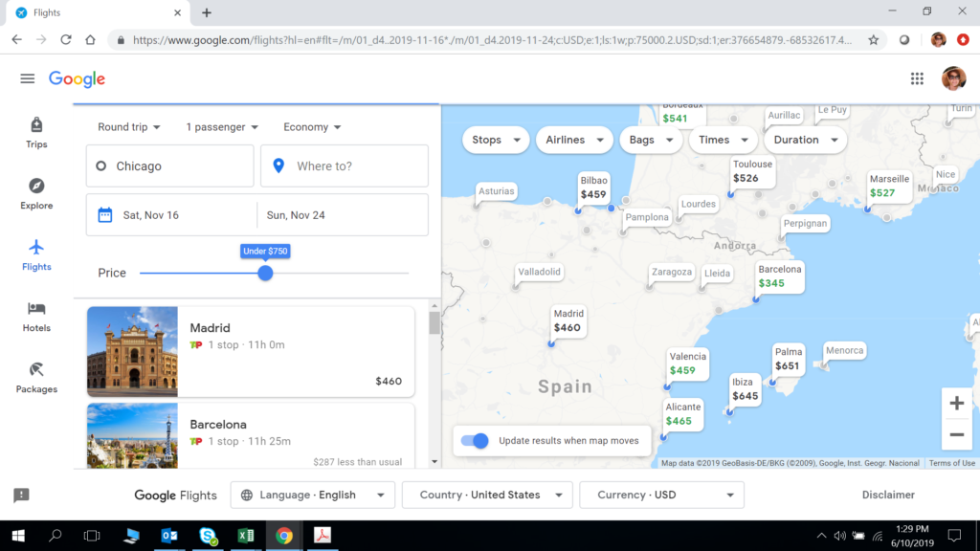Expand the Airlines filter
The height and width of the screenshot is (551, 980).
[x=574, y=140]
